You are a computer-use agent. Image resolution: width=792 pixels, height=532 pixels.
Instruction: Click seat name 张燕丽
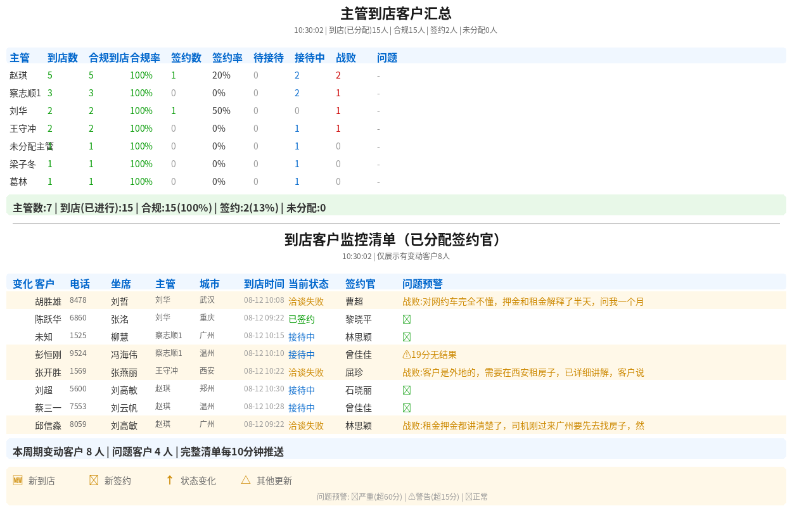click(124, 372)
